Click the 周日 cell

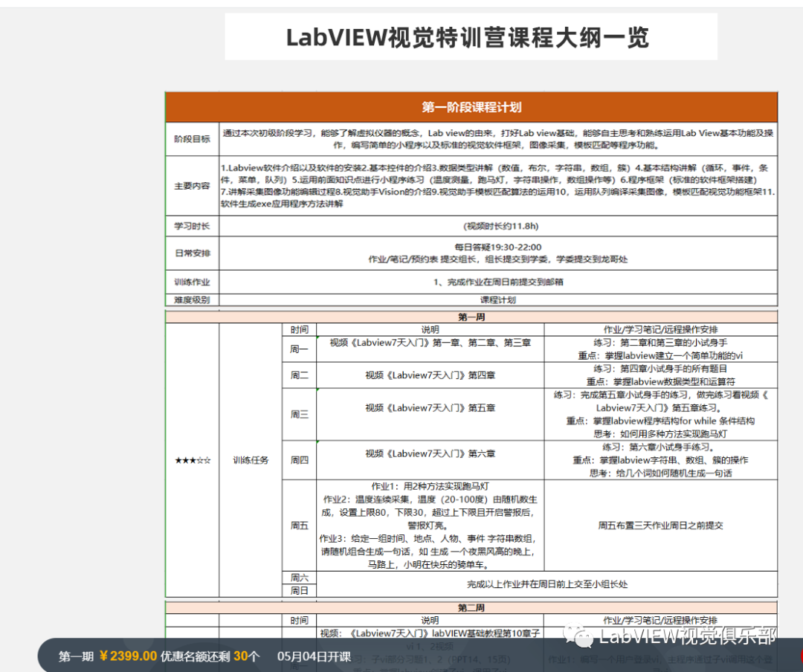point(299,590)
